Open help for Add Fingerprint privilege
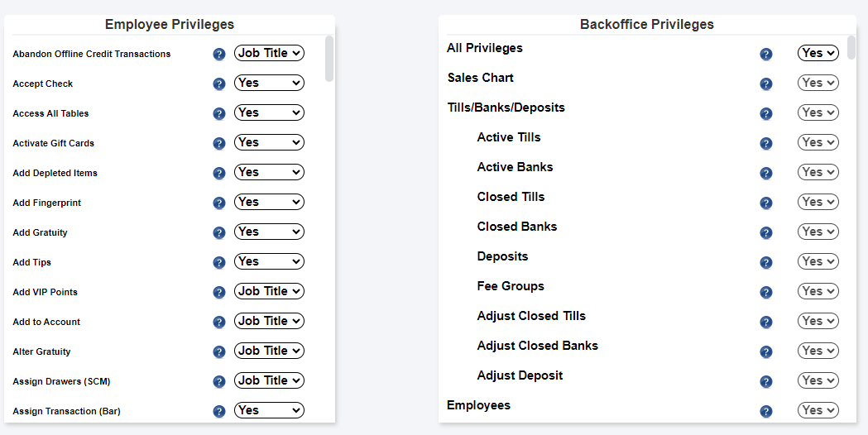This screenshot has width=868, height=435. coord(219,203)
